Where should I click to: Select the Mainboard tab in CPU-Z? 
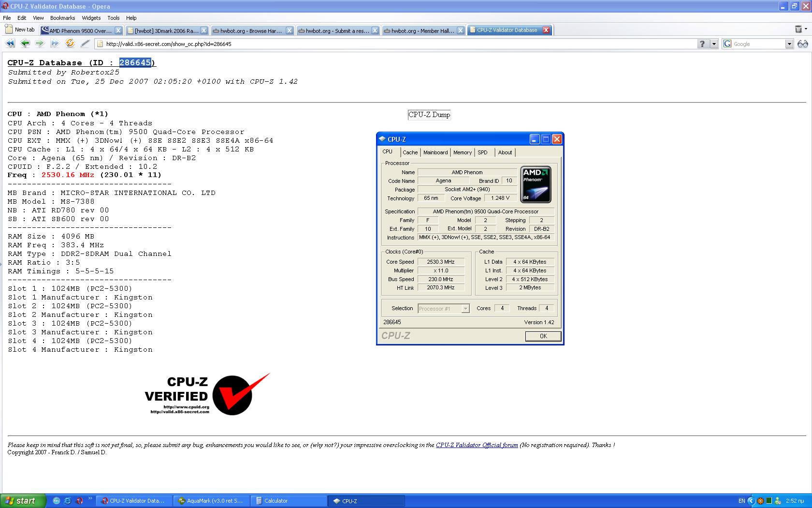tap(435, 152)
